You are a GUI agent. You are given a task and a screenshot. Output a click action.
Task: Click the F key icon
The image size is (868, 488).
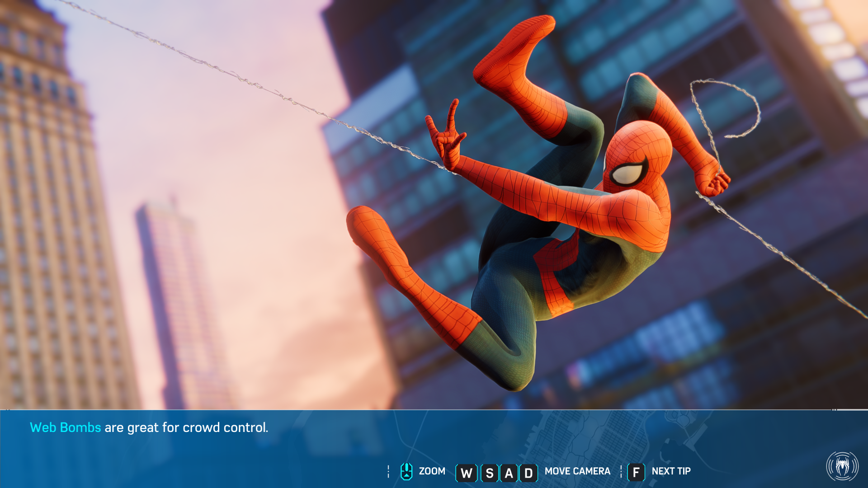(636, 472)
